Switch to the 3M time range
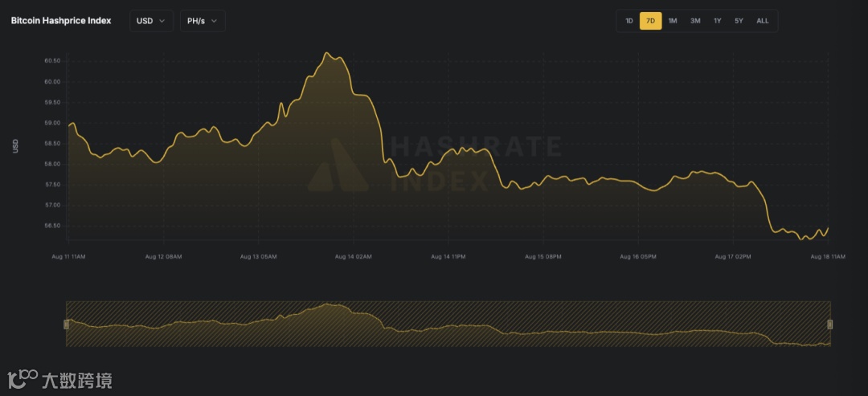The image size is (868, 396). click(x=695, y=21)
